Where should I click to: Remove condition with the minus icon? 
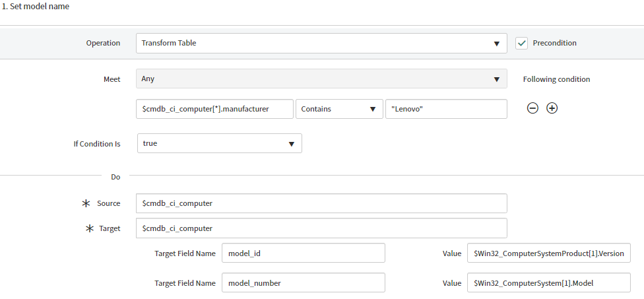532,108
